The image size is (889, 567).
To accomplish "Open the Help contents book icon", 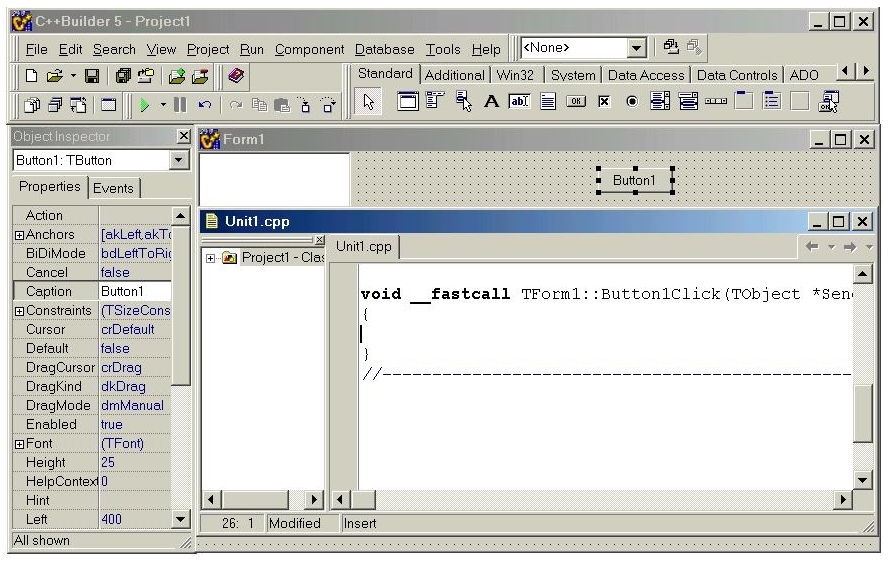I will [236, 75].
